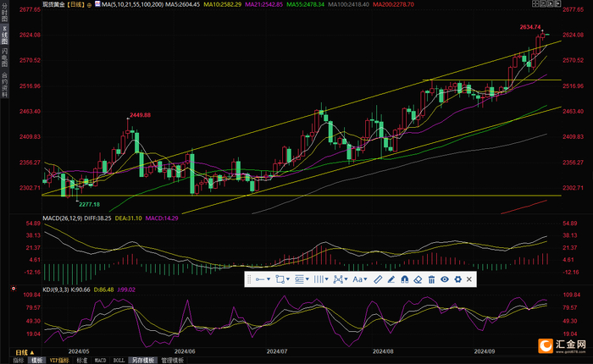Viewport: 593px width, 364px height.
Task: Open the VIP指标 tab
Action: point(59,361)
